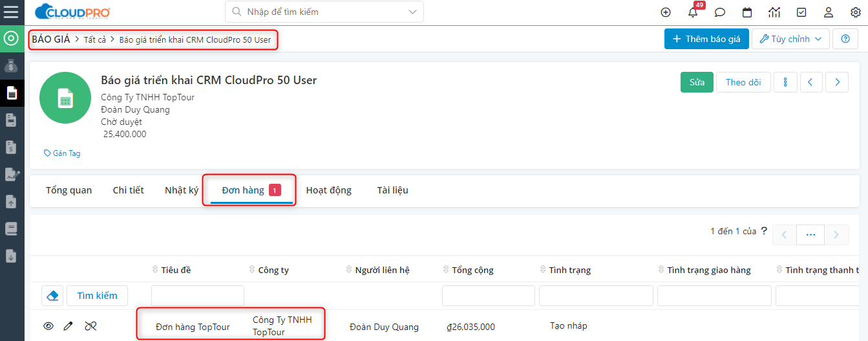Click the Thêm báo giá button

(x=706, y=39)
